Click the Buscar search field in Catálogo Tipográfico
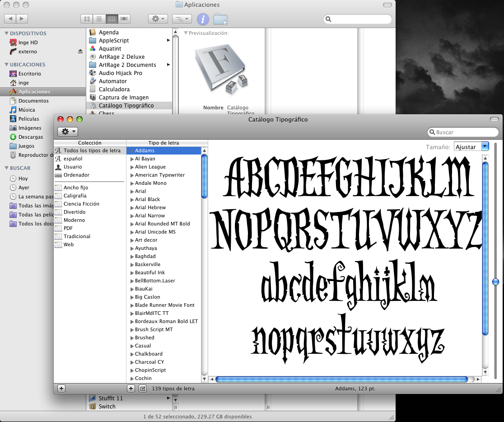Viewport: 504px width, 422px height. pos(463,132)
